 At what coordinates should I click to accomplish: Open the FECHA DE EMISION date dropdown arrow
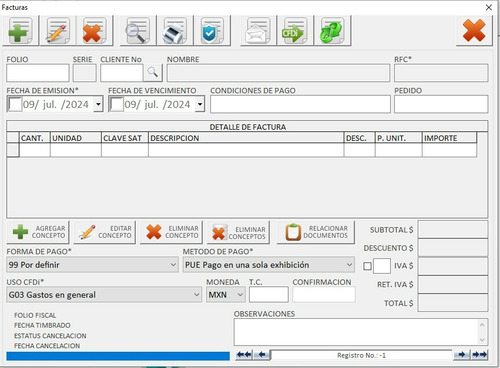pos(98,104)
